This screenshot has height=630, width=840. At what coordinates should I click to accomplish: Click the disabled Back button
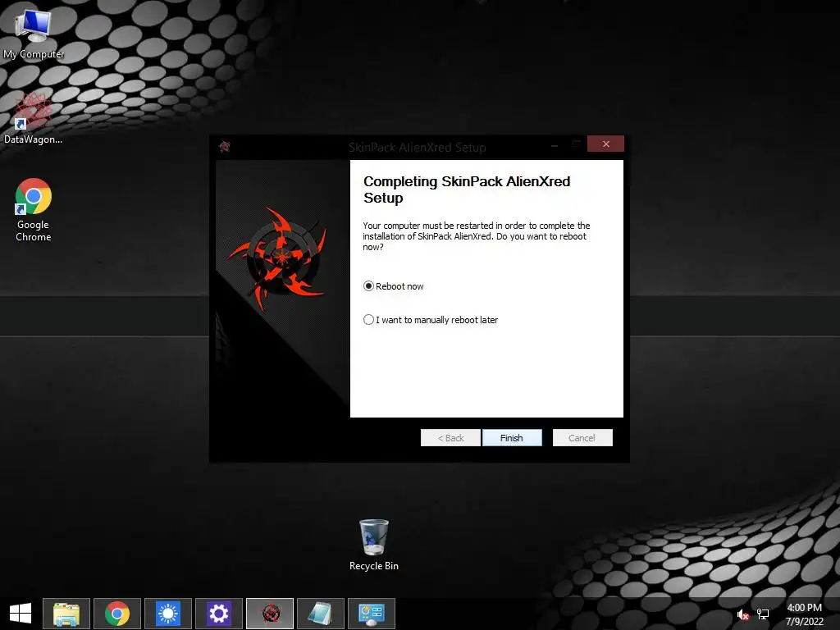click(450, 438)
